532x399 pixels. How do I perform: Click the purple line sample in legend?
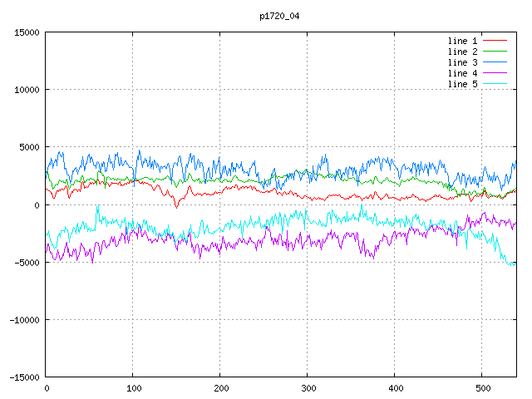495,73
